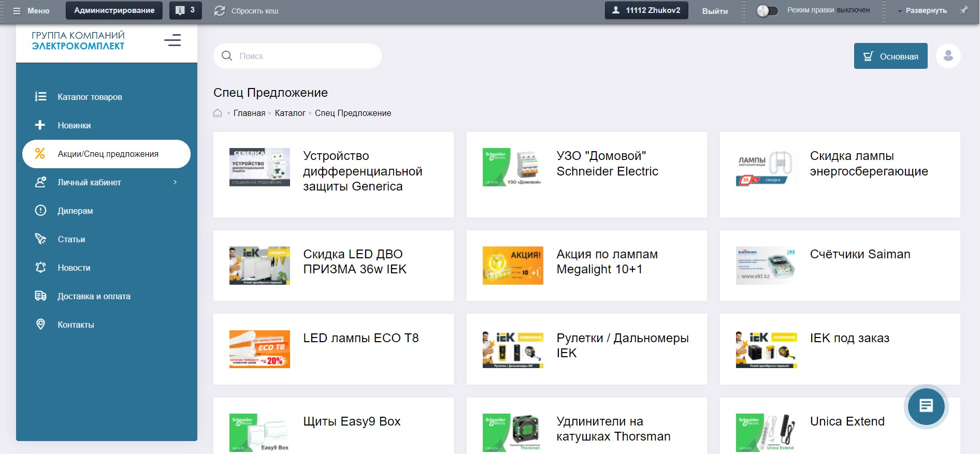
Task: Click the Основная cart button
Action: 890,56
